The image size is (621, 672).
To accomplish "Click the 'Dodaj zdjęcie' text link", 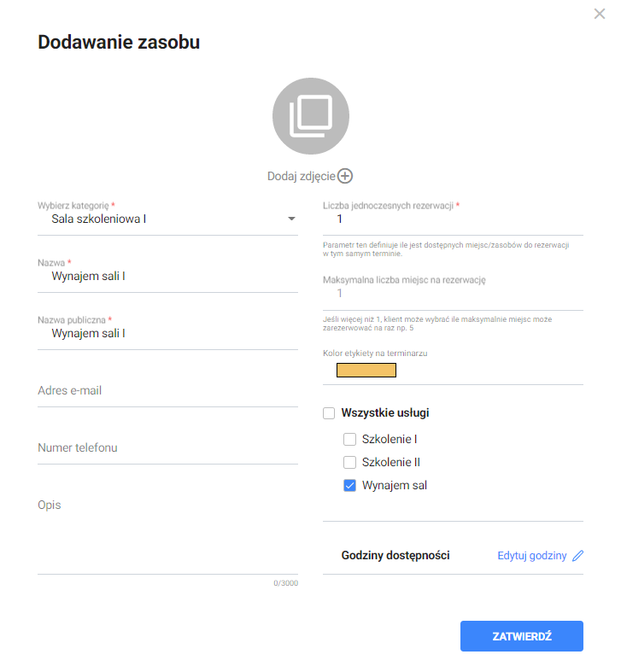I will click(301, 176).
